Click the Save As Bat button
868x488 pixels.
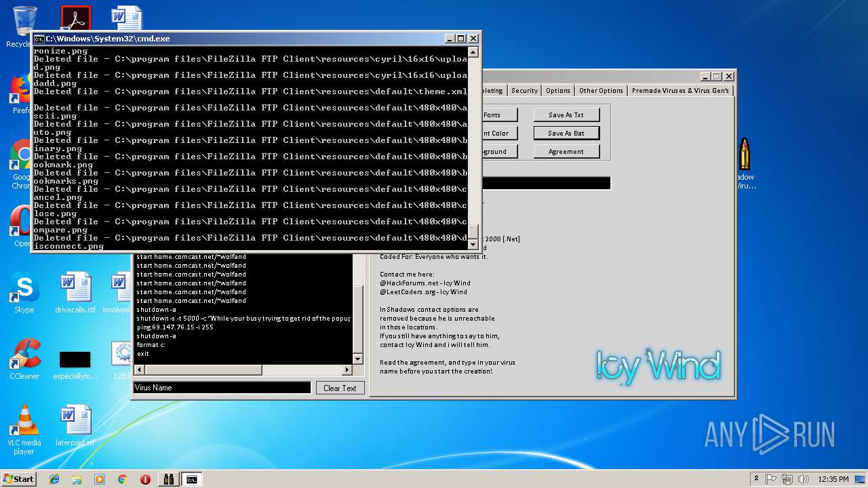[566, 134]
